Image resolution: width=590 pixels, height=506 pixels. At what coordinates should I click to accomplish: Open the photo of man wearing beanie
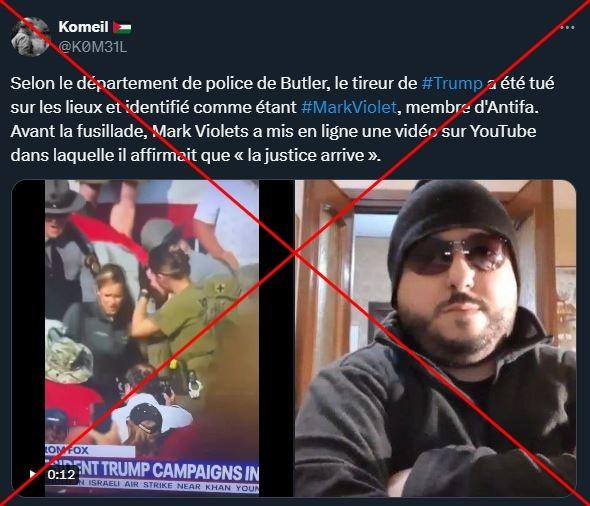click(435, 338)
